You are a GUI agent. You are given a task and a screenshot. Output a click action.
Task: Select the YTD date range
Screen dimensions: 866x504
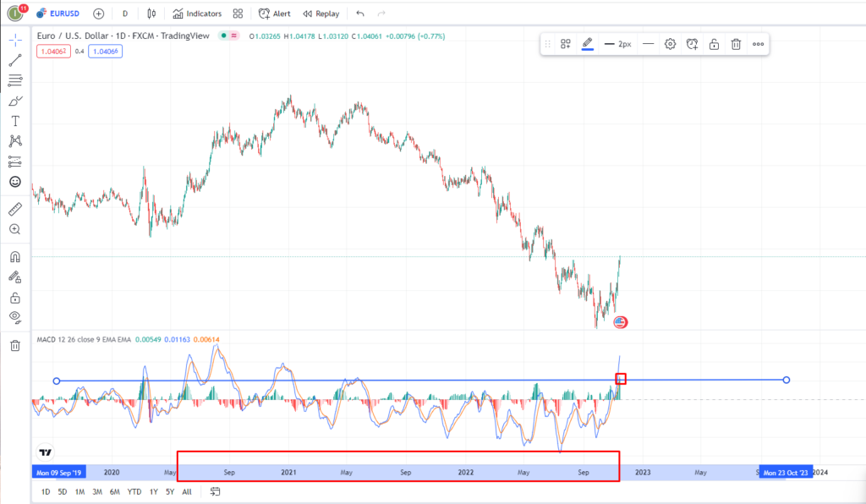[134, 491]
